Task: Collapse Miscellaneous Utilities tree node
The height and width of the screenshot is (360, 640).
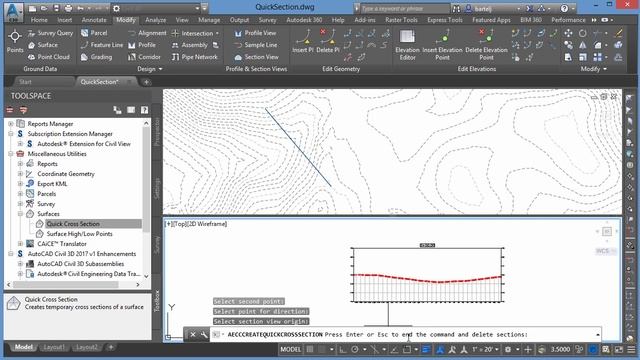Action: [x=11, y=154]
